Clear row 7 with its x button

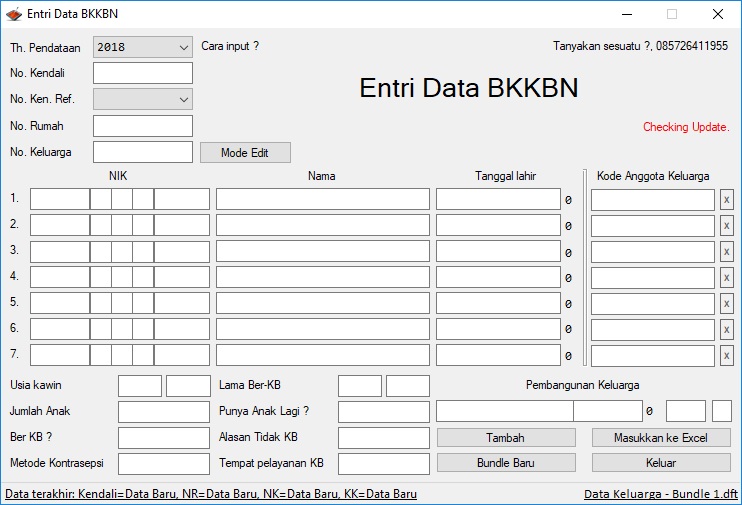coord(726,355)
